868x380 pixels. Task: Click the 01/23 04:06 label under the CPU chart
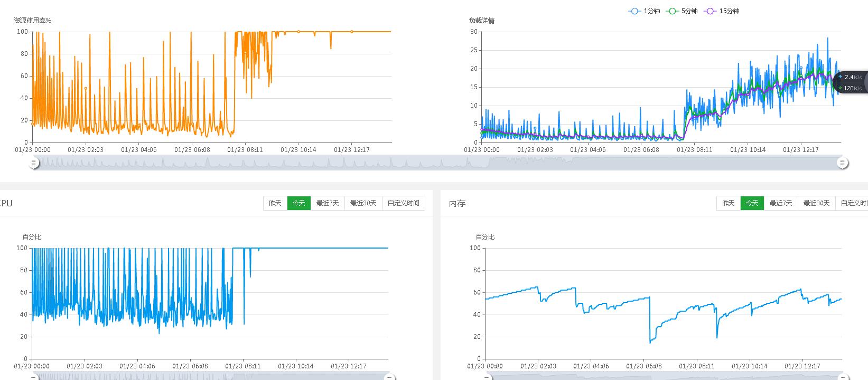(x=137, y=366)
